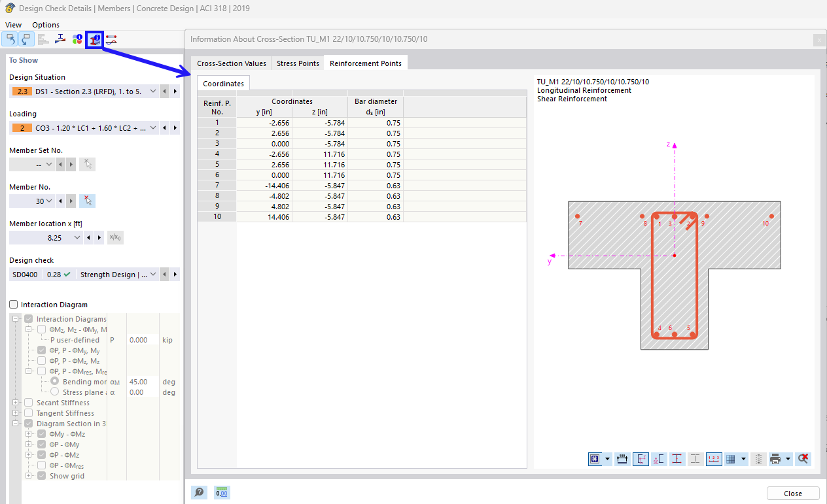The height and width of the screenshot is (504, 827).
Task: Click the stress points SC display icon
Action: 659,458
